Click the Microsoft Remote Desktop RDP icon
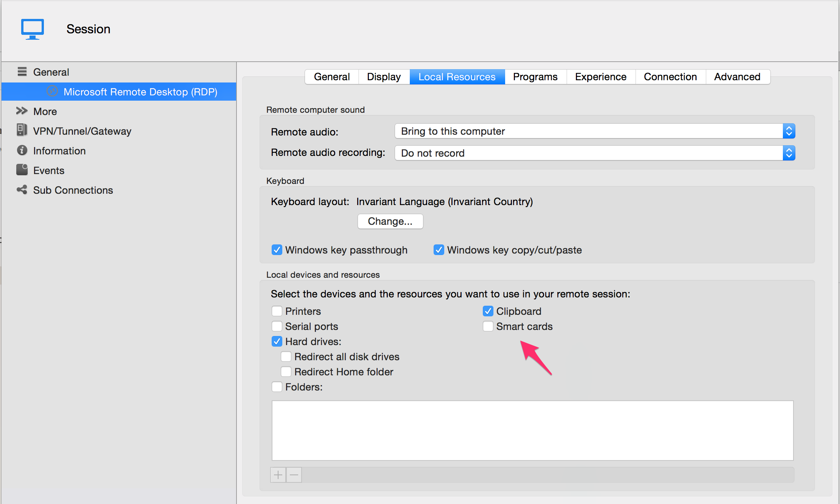 tap(51, 91)
